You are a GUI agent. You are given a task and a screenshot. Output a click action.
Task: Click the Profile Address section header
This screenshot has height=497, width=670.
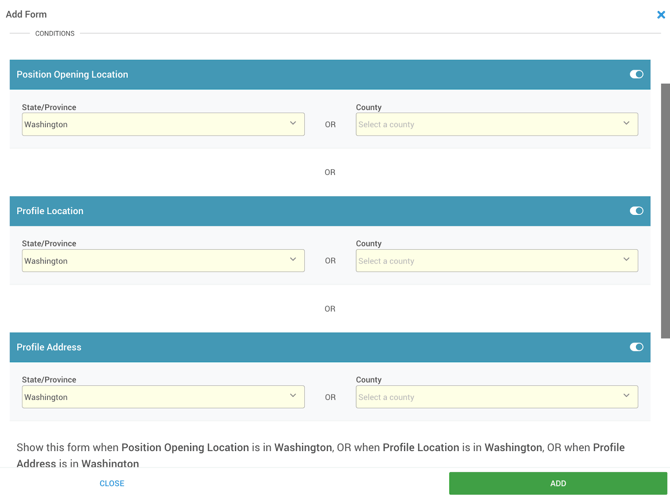coord(49,347)
